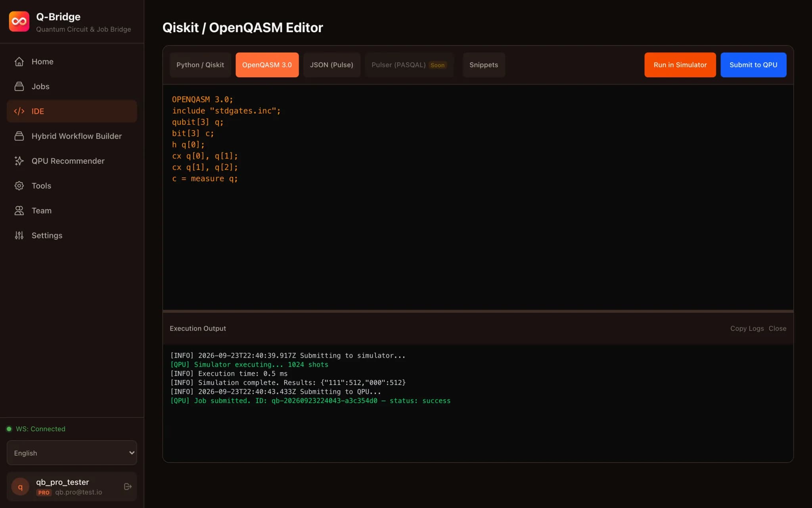The width and height of the screenshot is (812, 508).
Task: Click the logout icon beside qb_pro_tester
Action: click(128, 487)
